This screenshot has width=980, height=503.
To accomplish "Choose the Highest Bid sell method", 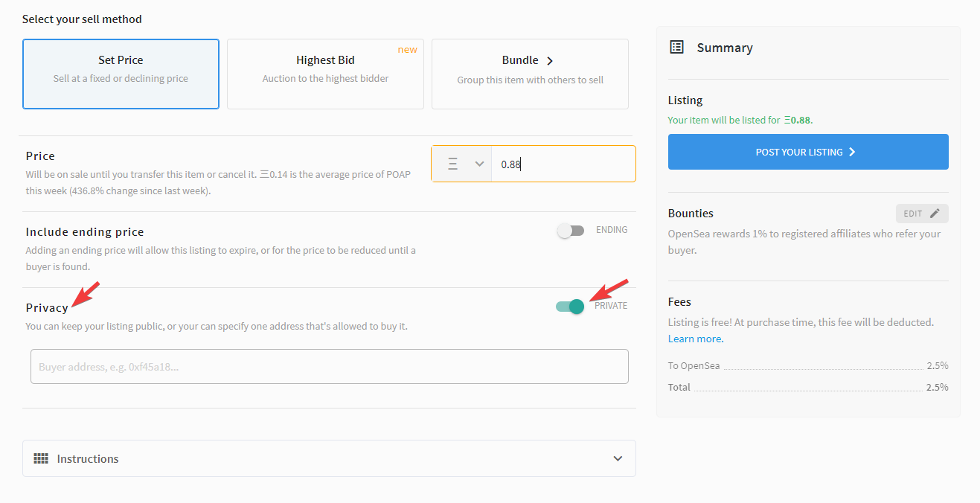I will click(325, 74).
